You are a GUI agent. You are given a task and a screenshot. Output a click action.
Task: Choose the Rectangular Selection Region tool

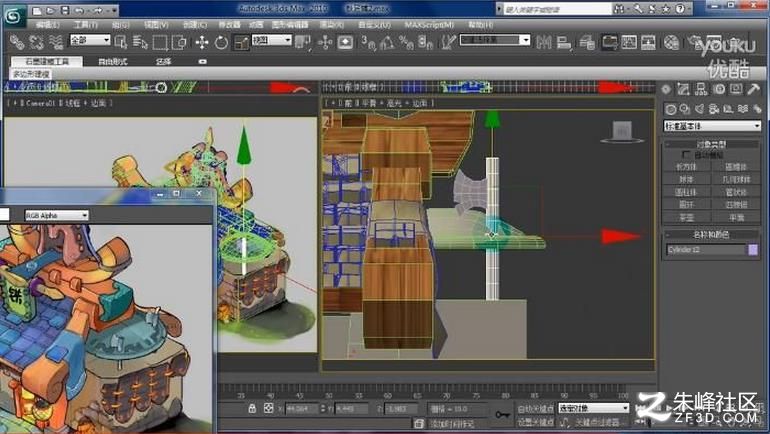(x=160, y=43)
